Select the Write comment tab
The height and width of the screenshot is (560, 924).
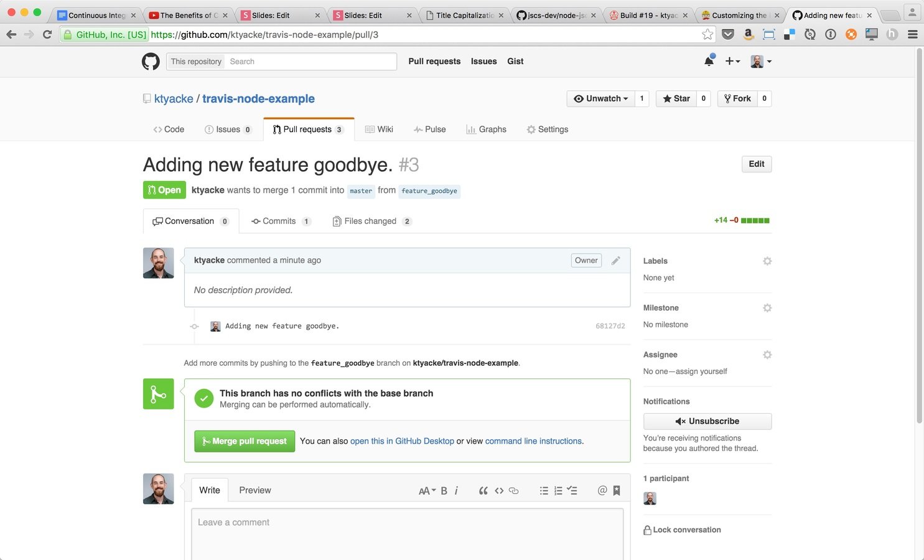(x=210, y=490)
